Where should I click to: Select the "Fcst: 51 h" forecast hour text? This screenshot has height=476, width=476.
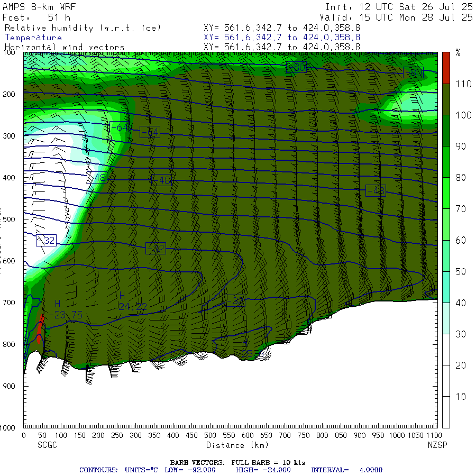click(x=36, y=17)
